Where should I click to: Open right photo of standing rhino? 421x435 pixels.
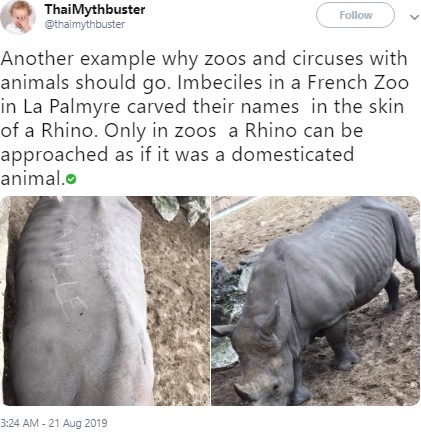pyautogui.click(x=316, y=301)
